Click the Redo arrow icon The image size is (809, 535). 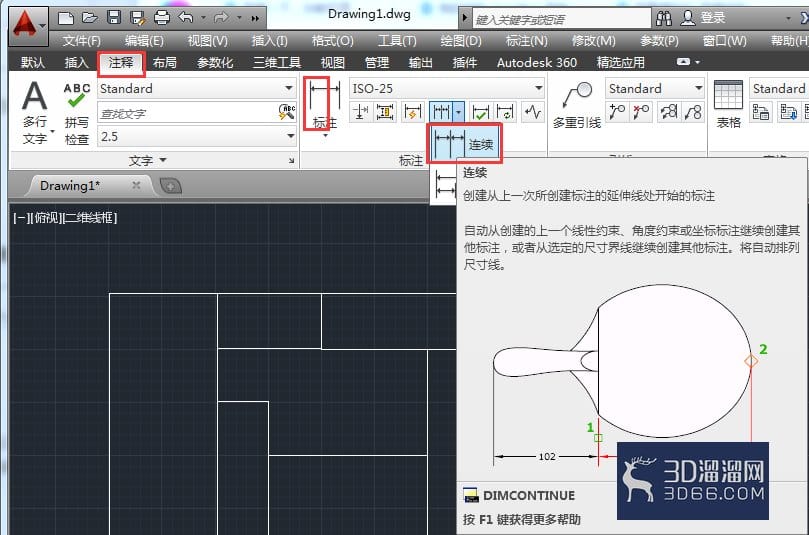(221, 18)
